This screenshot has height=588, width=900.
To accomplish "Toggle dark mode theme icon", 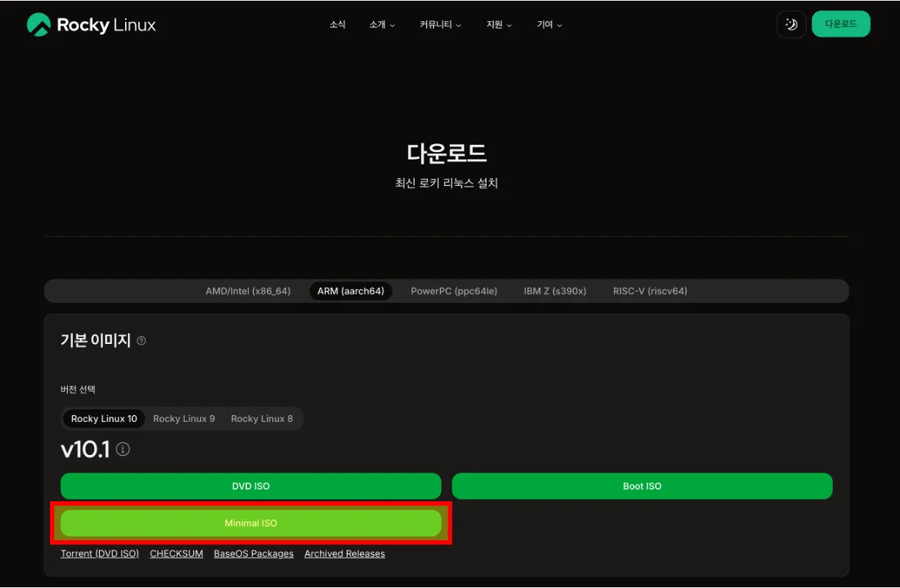I will [791, 24].
